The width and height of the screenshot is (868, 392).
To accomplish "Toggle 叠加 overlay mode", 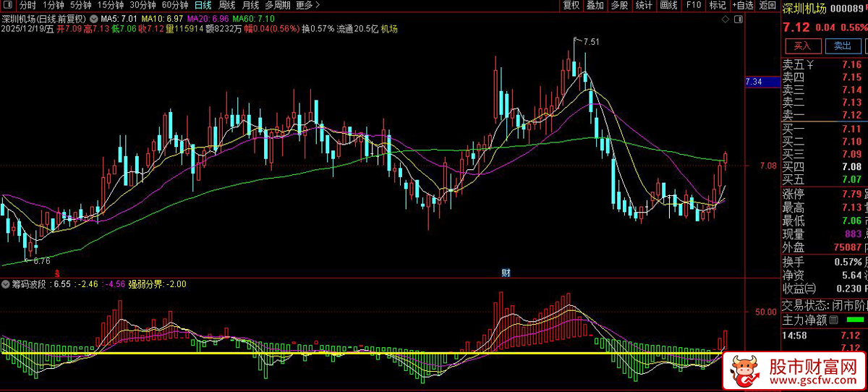I will tap(595, 6).
